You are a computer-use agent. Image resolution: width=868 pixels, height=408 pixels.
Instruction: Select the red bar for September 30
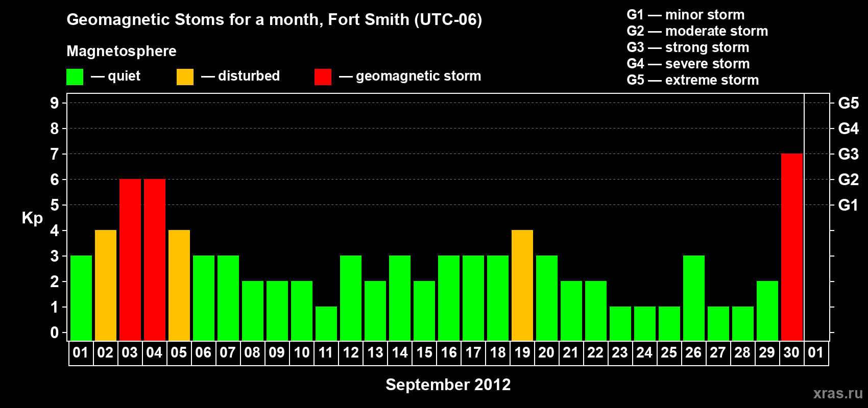coord(792,247)
